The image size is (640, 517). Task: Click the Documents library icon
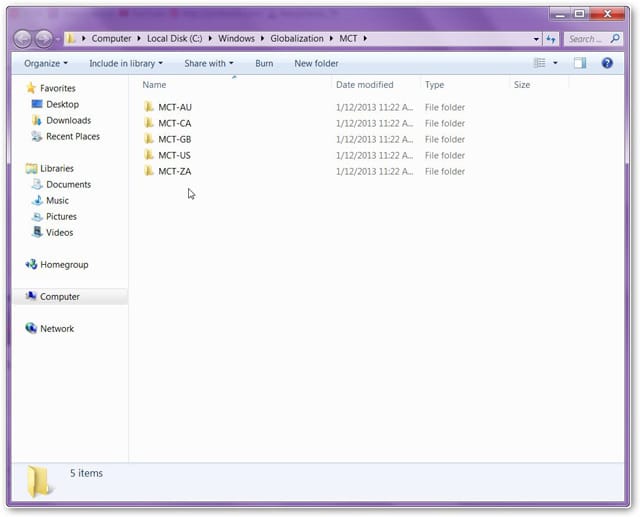(x=37, y=184)
